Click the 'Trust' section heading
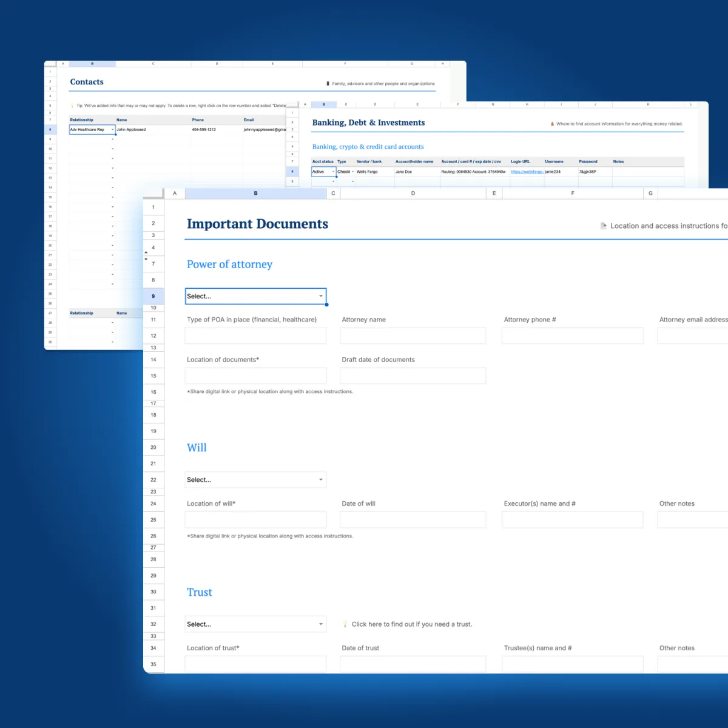 200,592
